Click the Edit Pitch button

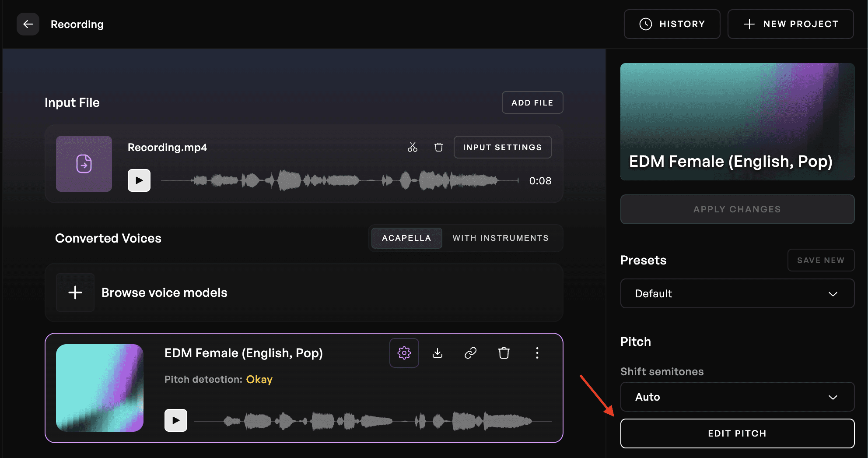738,433
